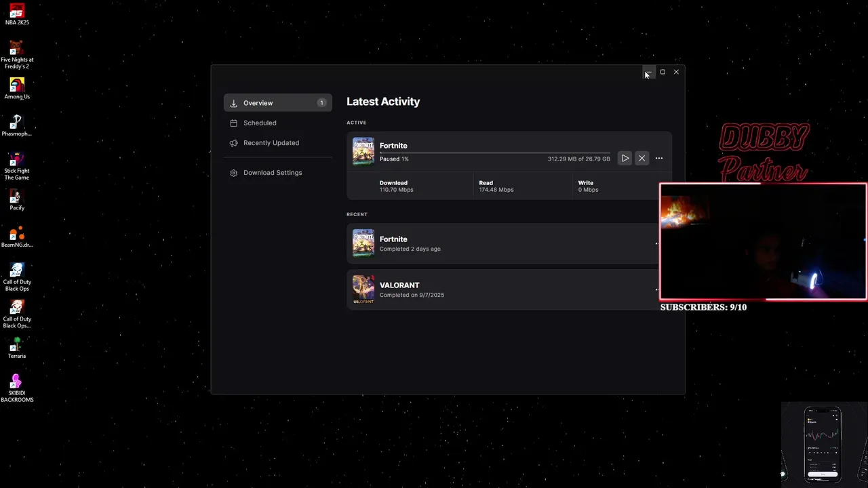Click 'Completed 2 days ago' under Fortnite
This screenshot has height=488, width=868.
(x=410, y=249)
